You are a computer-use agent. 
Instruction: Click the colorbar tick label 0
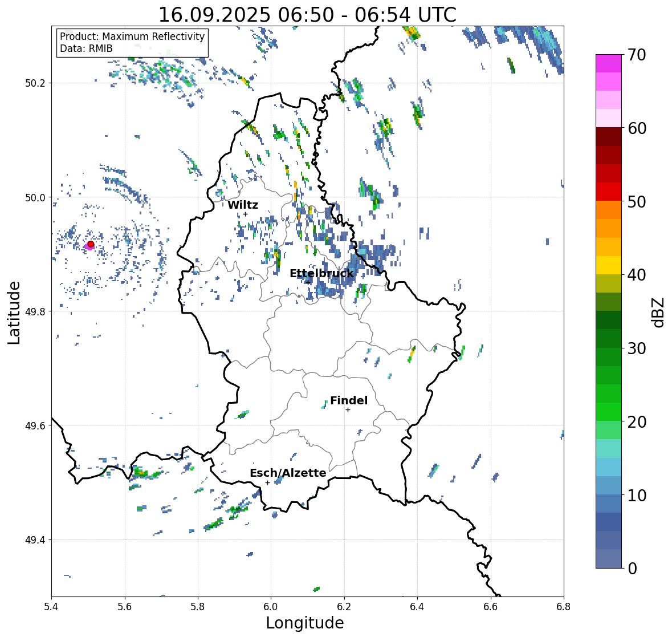tap(632, 569)
